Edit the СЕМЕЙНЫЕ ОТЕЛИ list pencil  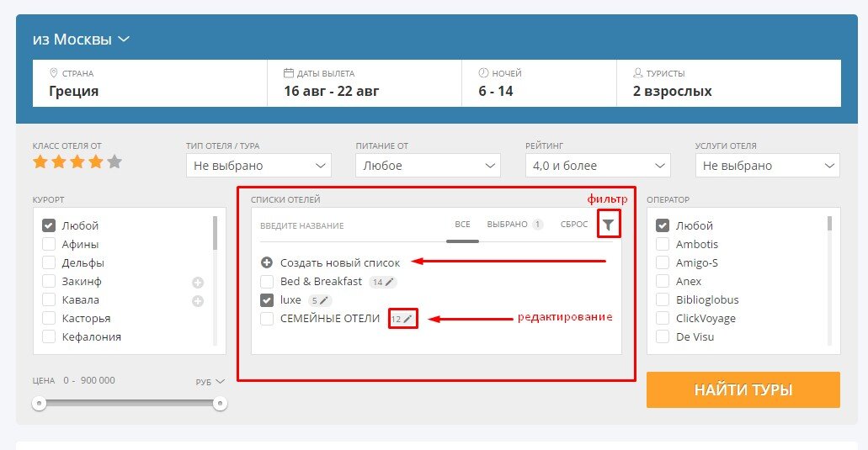point(408,319)
